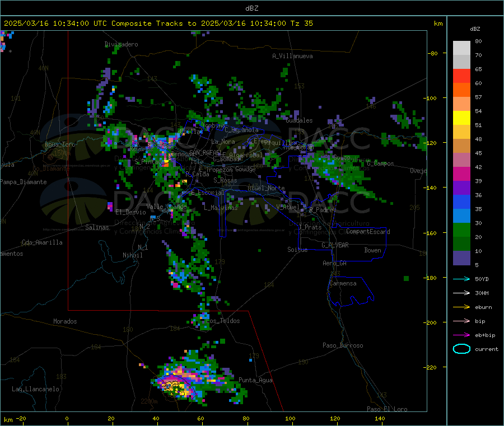
Task: Click the 'Los_Toldos' map label
Action: click(x=223, y=321)
